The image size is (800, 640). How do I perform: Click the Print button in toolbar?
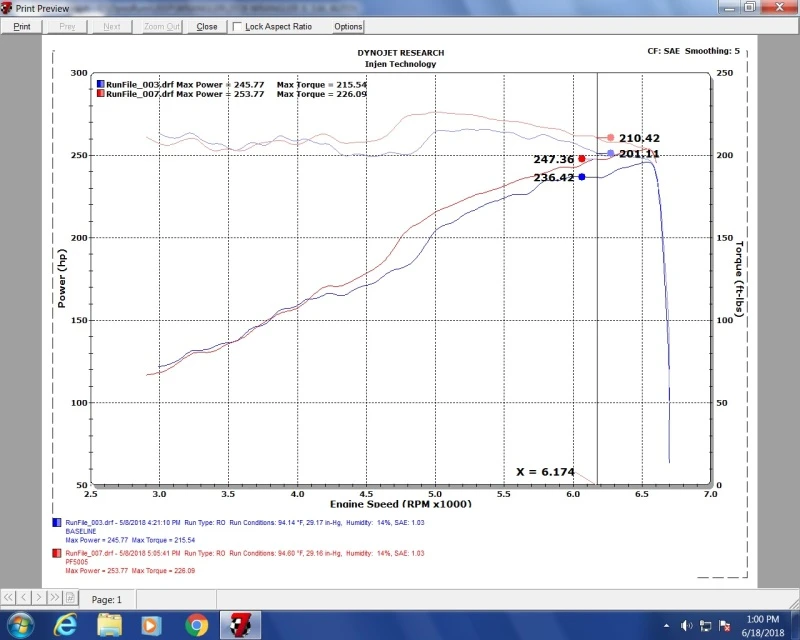22,27
